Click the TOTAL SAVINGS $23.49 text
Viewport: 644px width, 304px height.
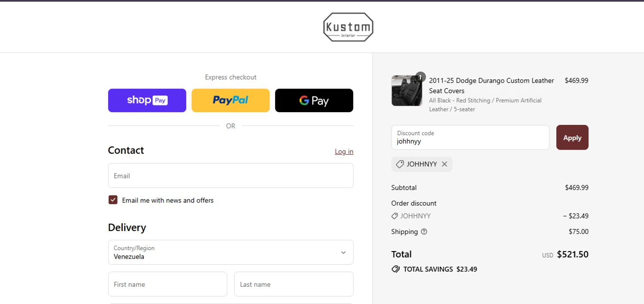440,269
